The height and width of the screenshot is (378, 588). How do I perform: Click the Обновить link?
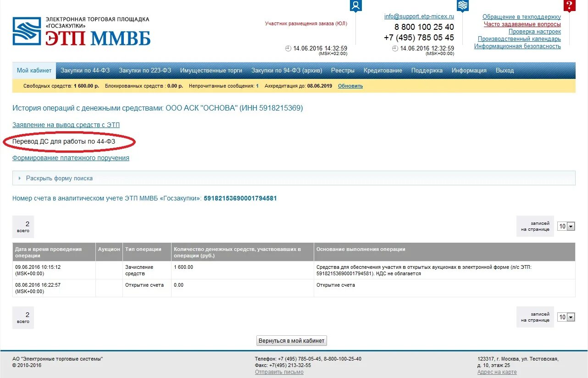tap(350, 86)
